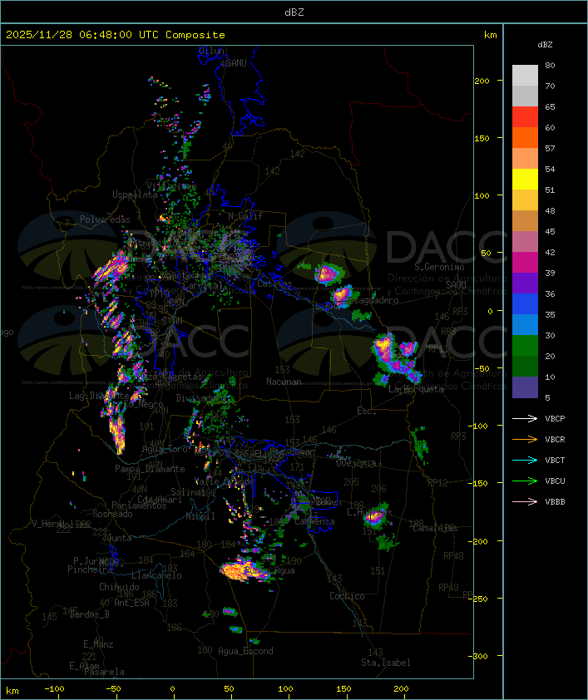588x700 pixels.
Task: Click the S.Geronimo place label
Action: (439, 267)
